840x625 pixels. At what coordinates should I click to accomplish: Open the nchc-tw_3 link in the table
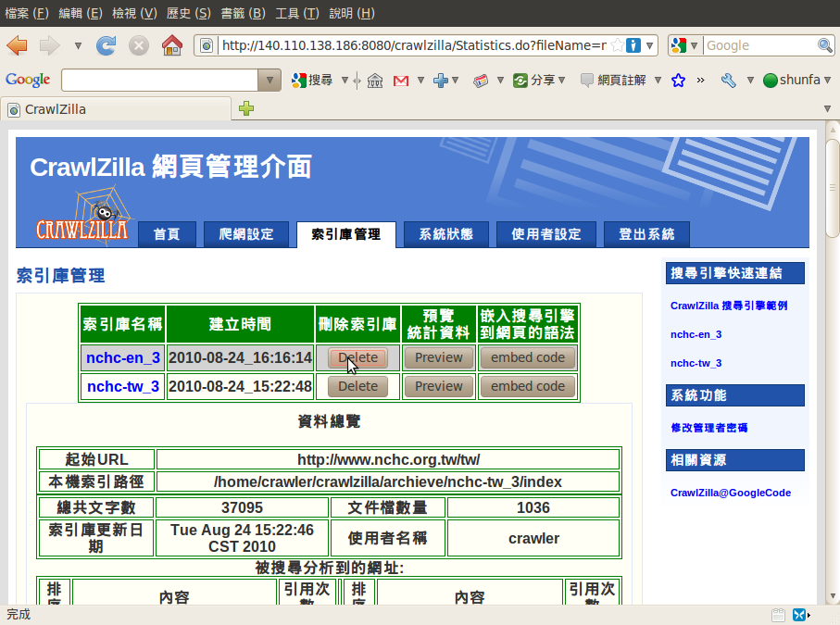tap(123, 386)
